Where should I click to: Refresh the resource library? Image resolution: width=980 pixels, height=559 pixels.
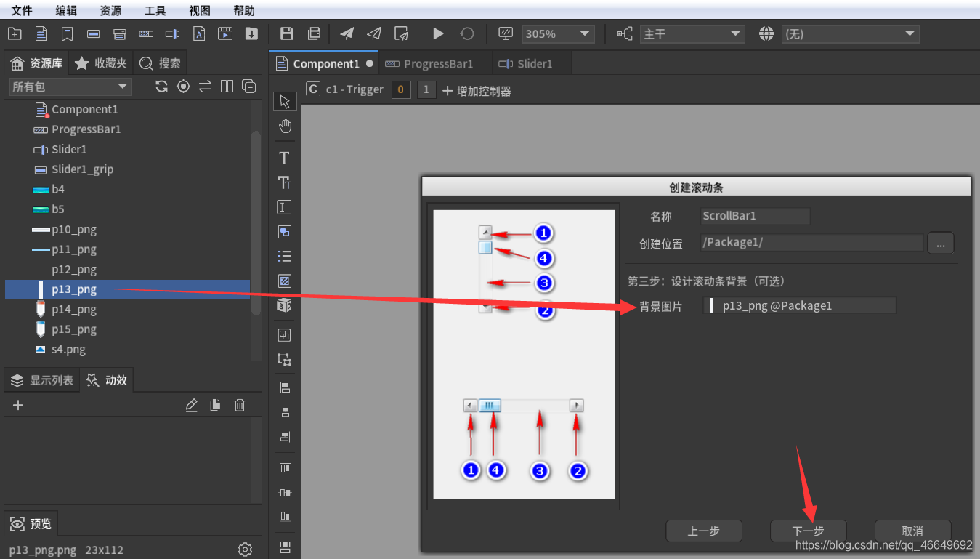tap(162, 87)
